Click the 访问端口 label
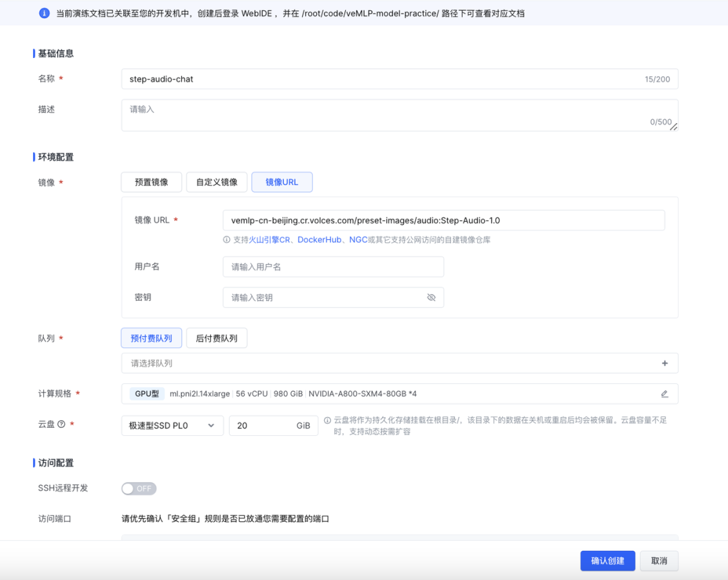The image size is (728, 580). (55, 519)
